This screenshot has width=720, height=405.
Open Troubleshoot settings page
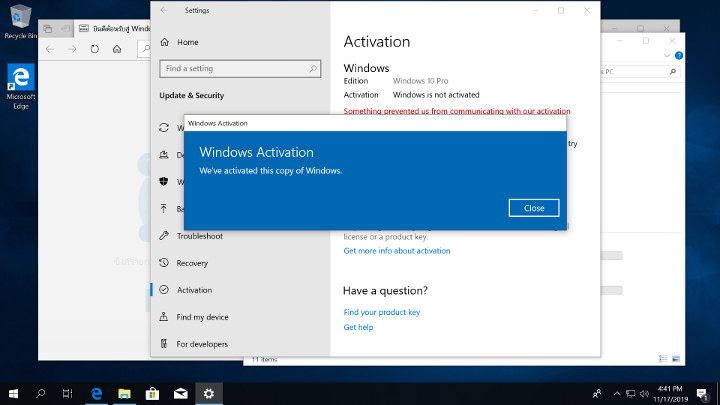(x=200, y=236)
